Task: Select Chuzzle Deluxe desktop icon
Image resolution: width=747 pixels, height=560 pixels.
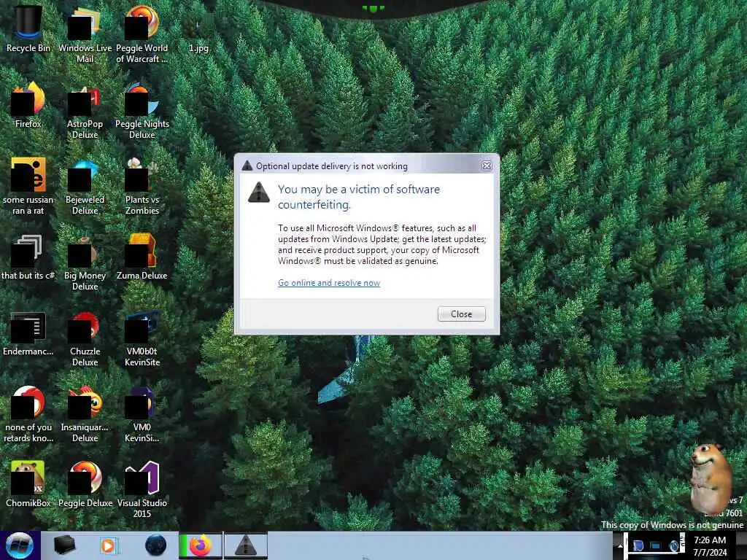Action: 85,338
